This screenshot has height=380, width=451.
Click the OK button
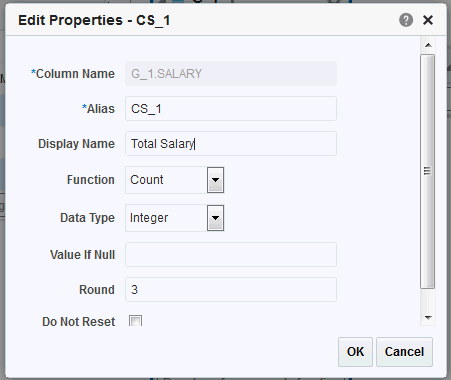click(355, 352)
